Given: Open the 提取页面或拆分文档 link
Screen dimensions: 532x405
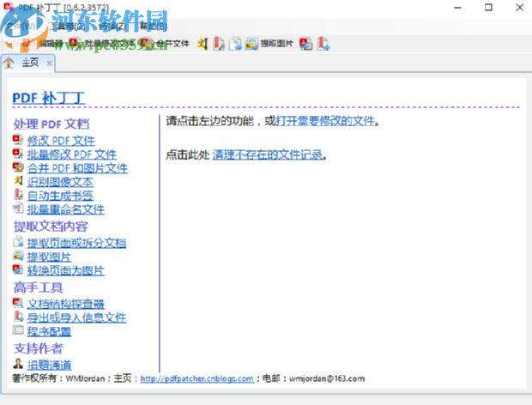Looking at the screenshot, I should (x=76, y=243).
